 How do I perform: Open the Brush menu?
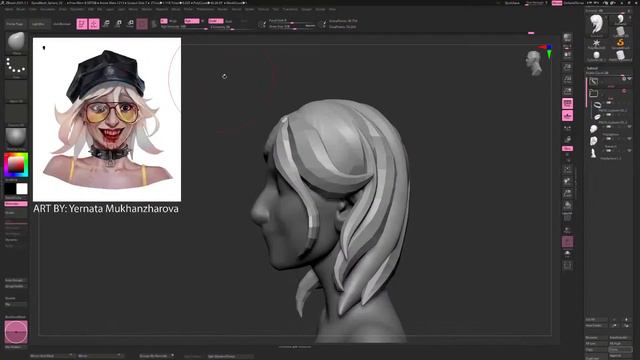pyautogui.click(x=20, y=9)
